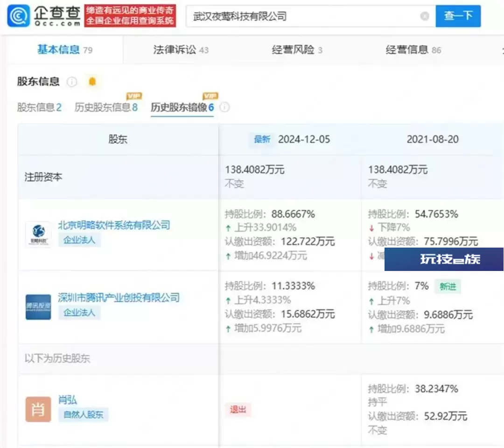
Task: Click the 下降7% change text
Action: coord(394,228)
